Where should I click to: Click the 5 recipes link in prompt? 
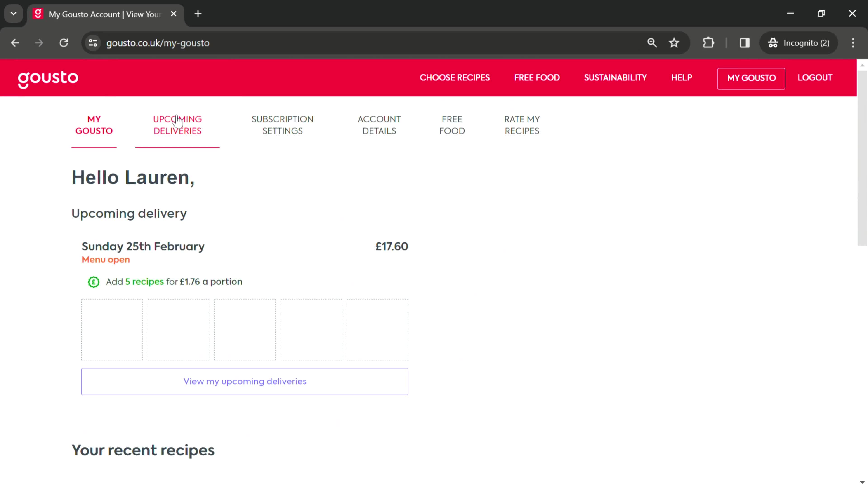coord(145,281)
